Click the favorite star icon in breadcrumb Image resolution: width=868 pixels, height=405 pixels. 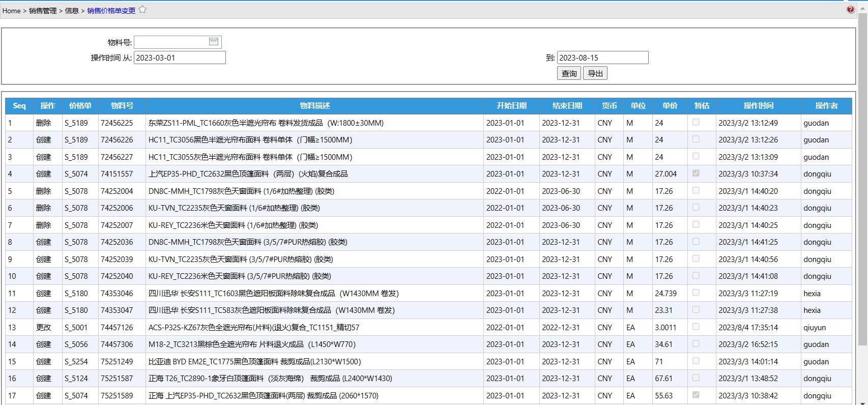click(142, 10)
